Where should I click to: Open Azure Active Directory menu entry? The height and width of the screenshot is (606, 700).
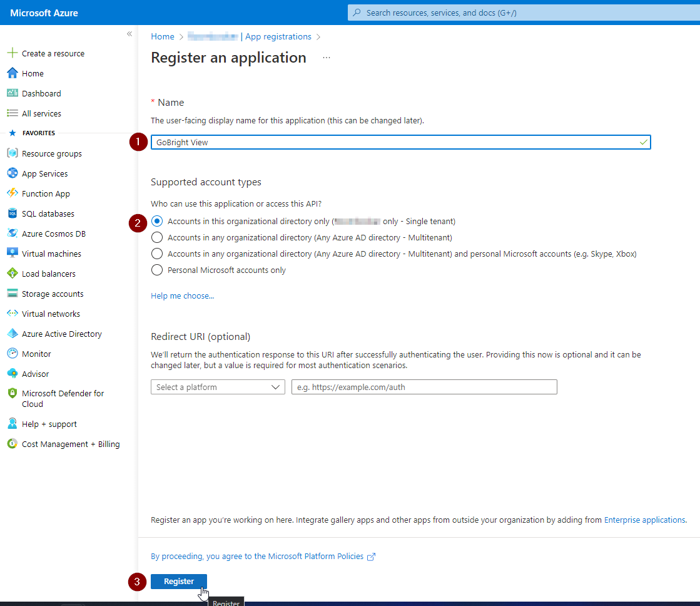[61, 334]
